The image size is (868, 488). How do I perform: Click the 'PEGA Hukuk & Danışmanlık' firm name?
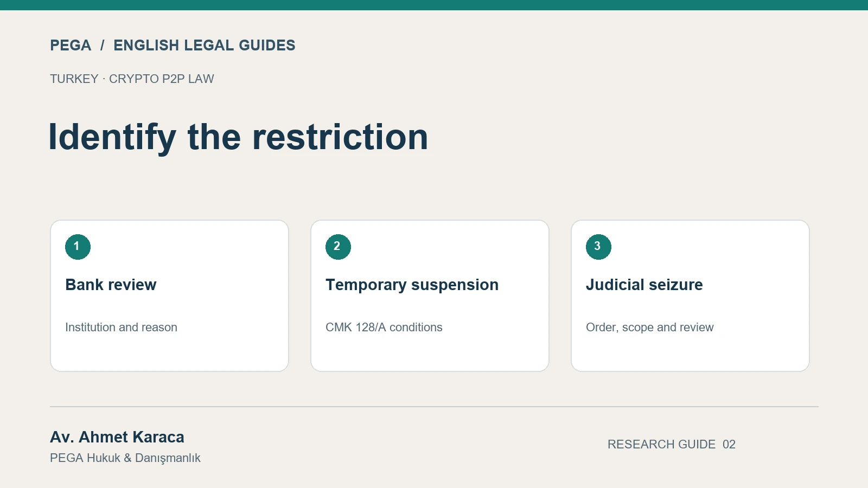tap(125, 458)
